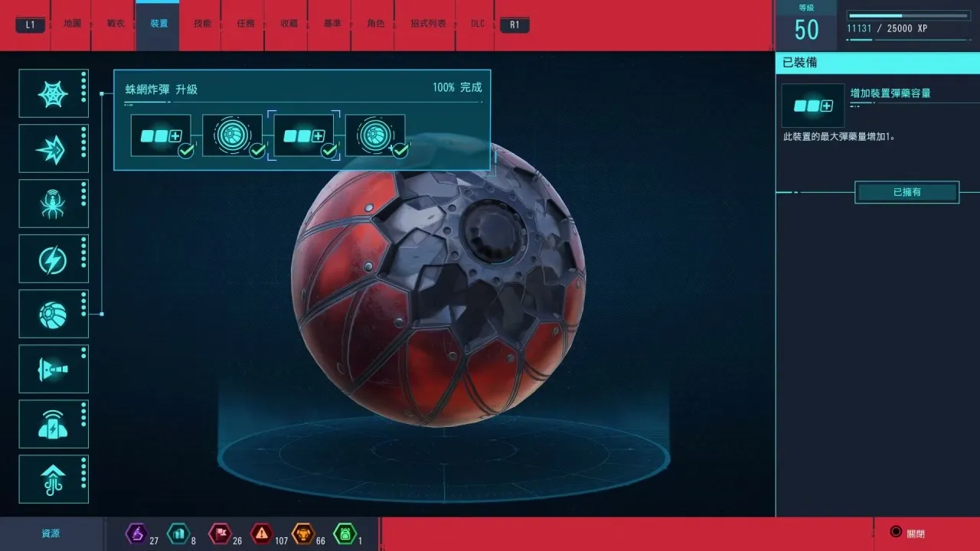Click the 關閉 close prompt
The height and width of the screenshot is (551, 980).
pos(908,533)
